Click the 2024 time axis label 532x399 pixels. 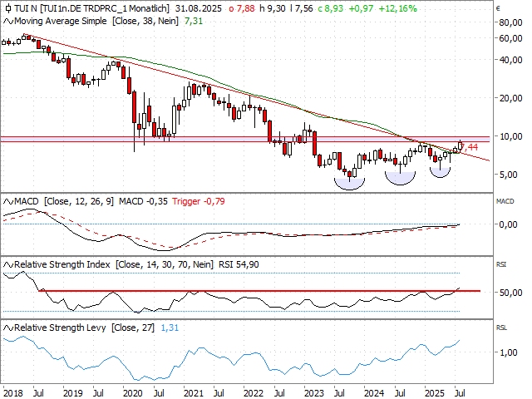[x=374, y=393]
